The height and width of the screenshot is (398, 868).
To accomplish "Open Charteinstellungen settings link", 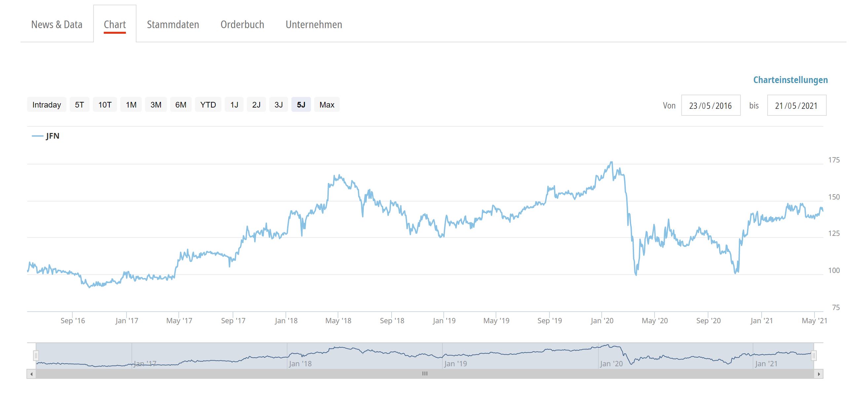I will (790, 80).
